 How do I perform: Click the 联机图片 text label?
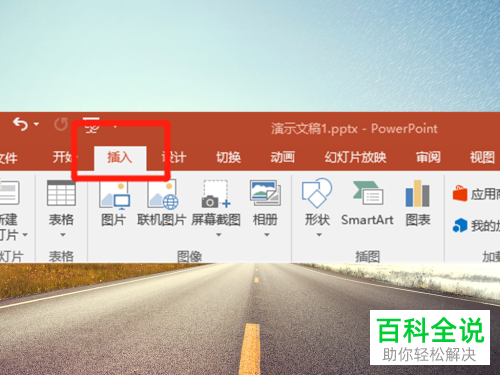[x=161, y=220]
